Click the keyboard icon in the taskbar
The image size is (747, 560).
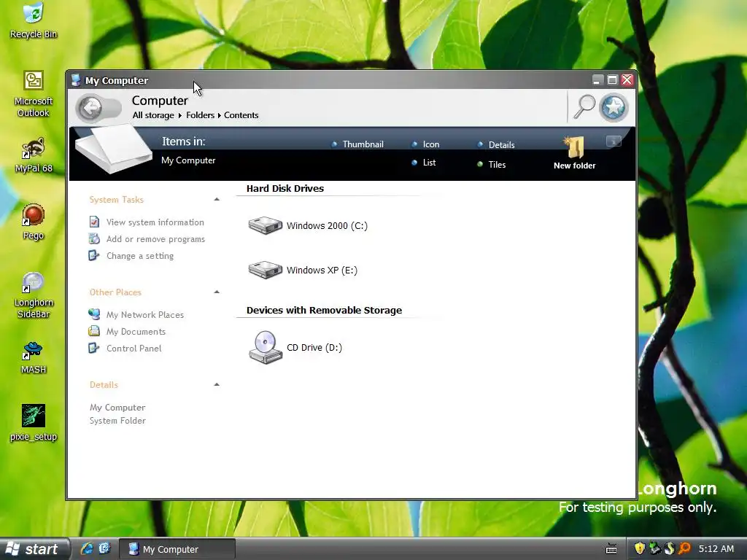pos(611,549)
